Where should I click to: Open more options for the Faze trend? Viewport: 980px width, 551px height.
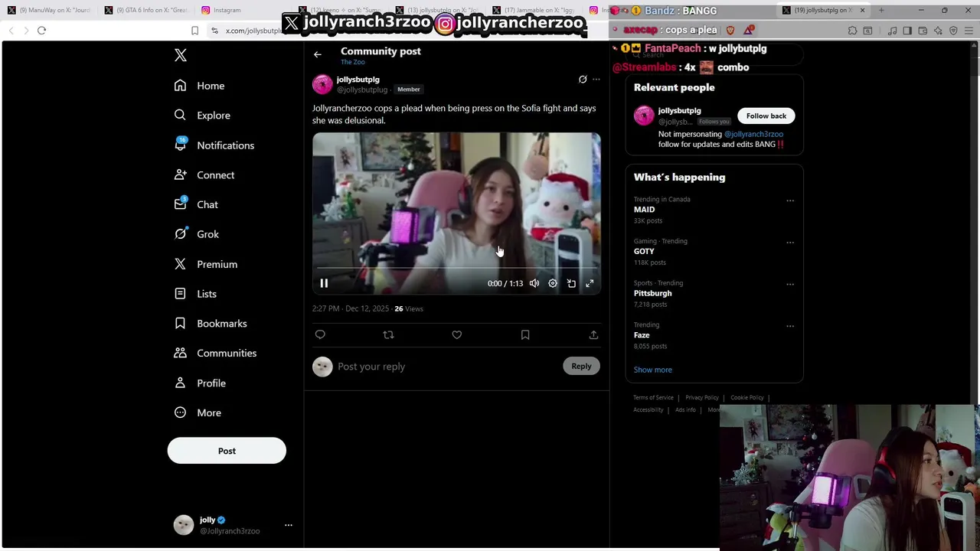pyautogui.click(x=790, y=326)
